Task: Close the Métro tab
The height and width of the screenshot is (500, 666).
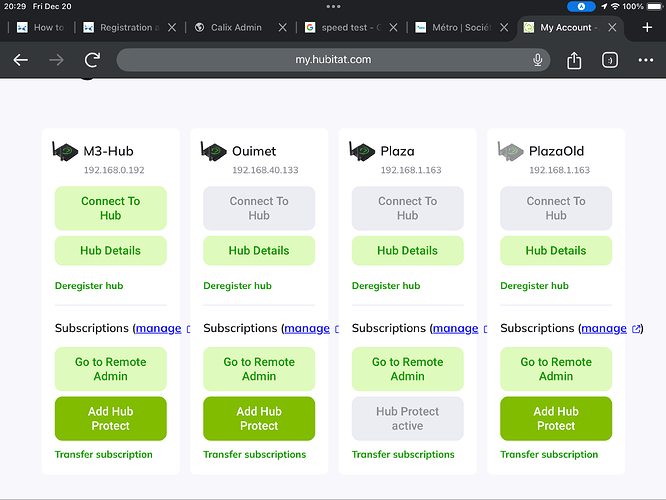Action: tap(504, 28)
